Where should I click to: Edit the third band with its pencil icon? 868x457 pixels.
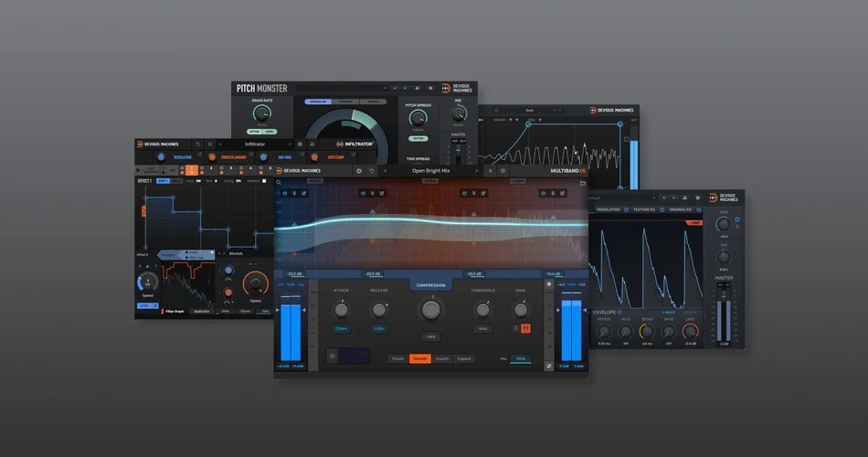[x=483, y=194]
